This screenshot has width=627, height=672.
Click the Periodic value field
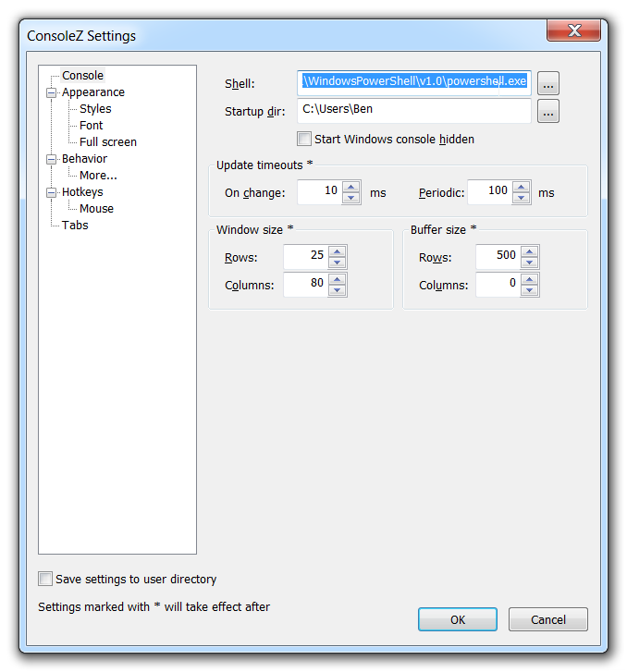(x=490, y=192)
